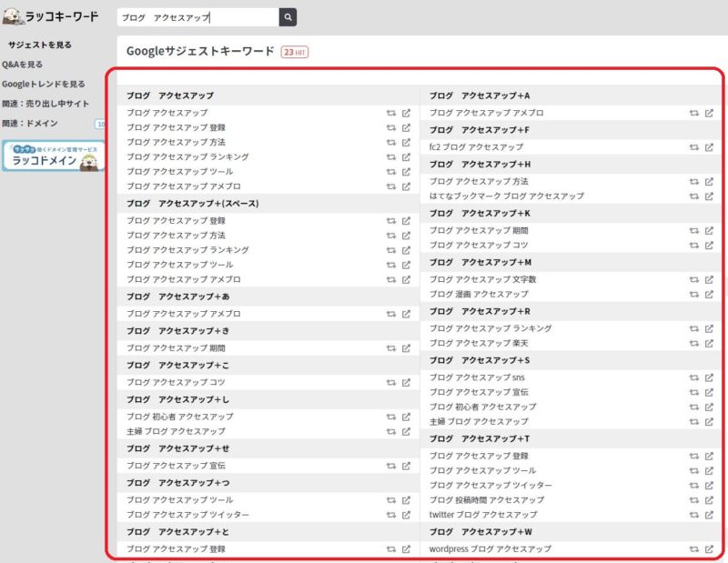Open external link for ブログ アクセスアップ 文字数
Screen dimensions: 728x563
tap(709, 279)
